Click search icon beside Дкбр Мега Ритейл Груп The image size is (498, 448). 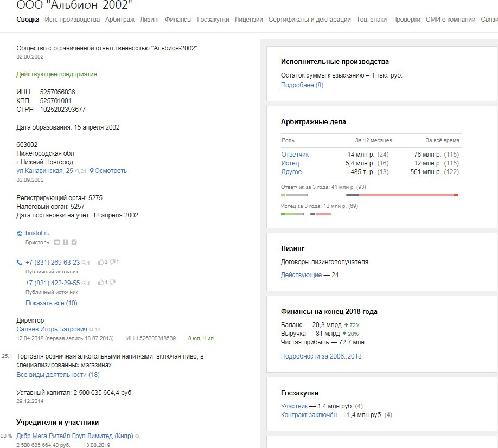138,437
